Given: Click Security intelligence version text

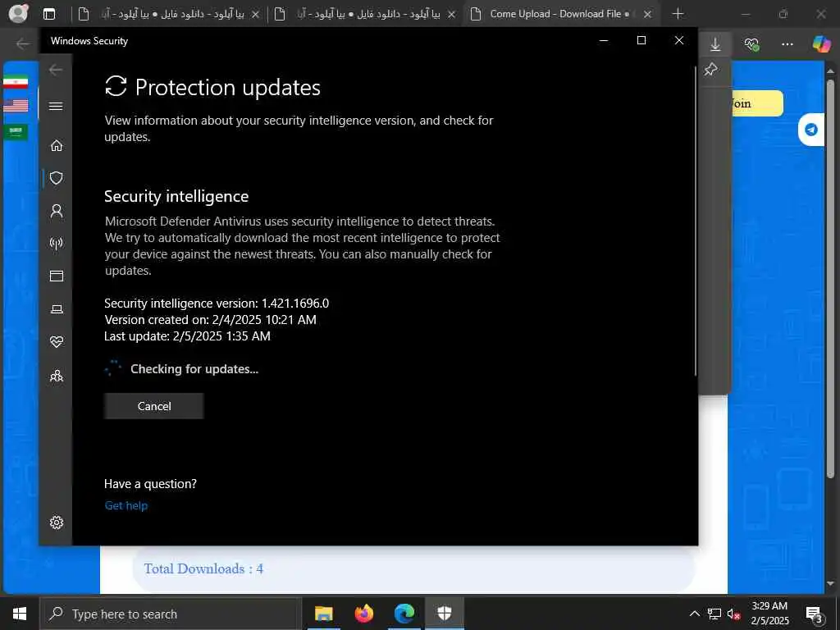Looking at the screenshot, I should 217,304.
